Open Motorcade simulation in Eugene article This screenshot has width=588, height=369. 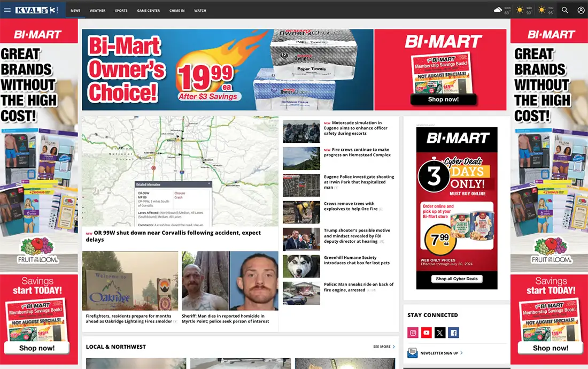(x=355, y=128)
